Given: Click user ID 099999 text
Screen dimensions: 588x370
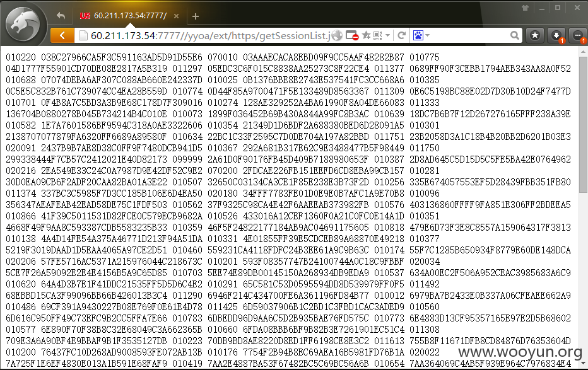Looking at the screenshot, I should click(187, 159).
